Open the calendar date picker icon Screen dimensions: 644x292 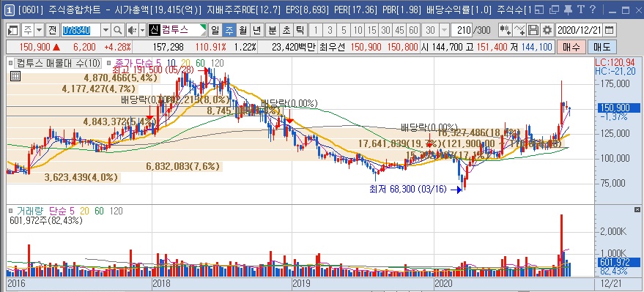click(x=610, y=30)
